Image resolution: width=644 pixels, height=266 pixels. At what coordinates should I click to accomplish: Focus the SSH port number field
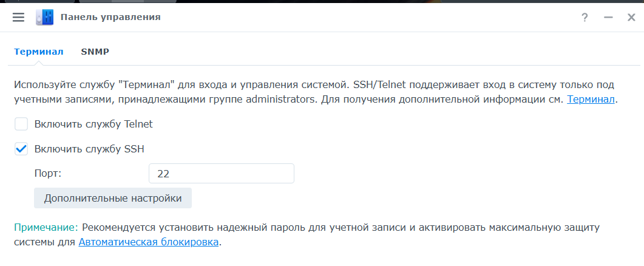point(221,174)
